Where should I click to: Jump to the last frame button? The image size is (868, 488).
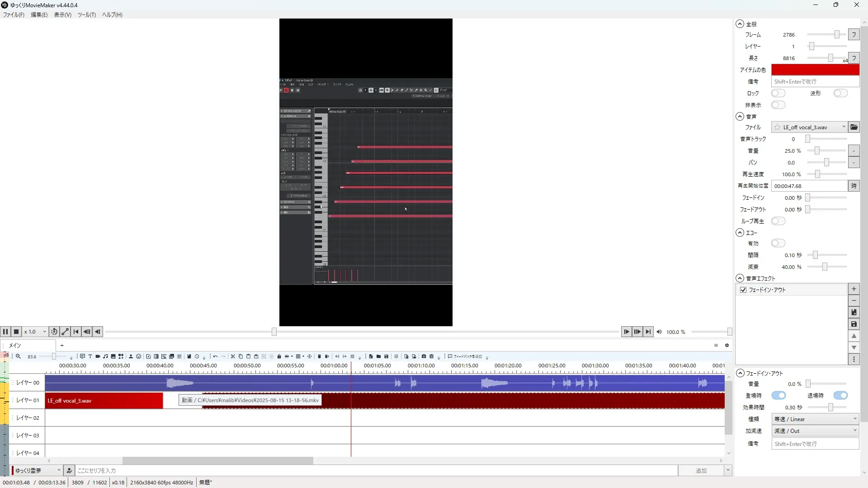(648, 332)
